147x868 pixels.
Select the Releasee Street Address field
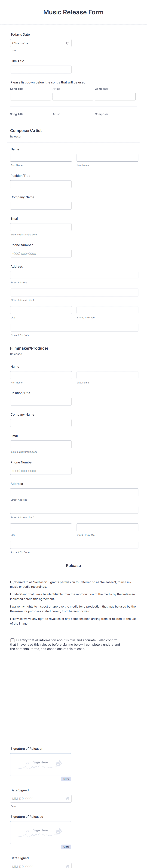(74, 492)
